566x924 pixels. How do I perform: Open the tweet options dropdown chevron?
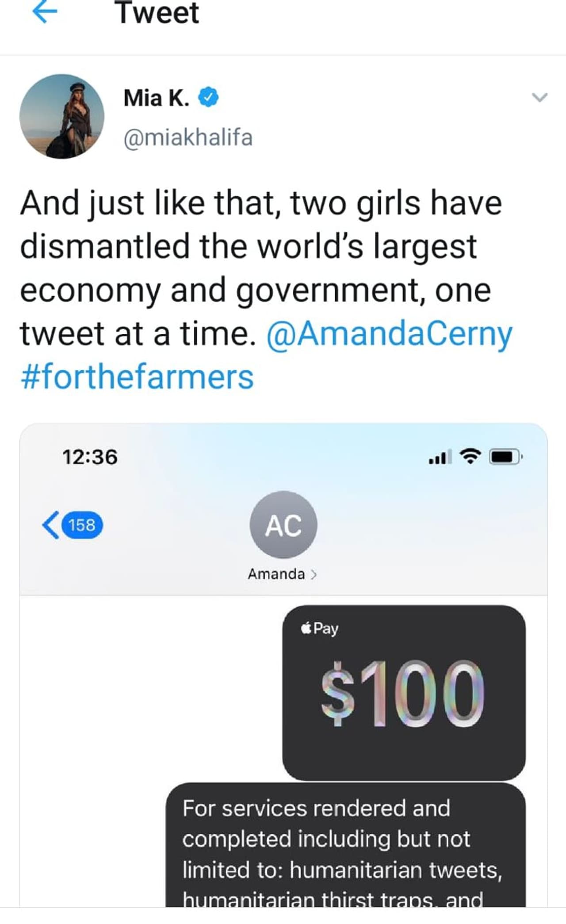tap(539, 97)
